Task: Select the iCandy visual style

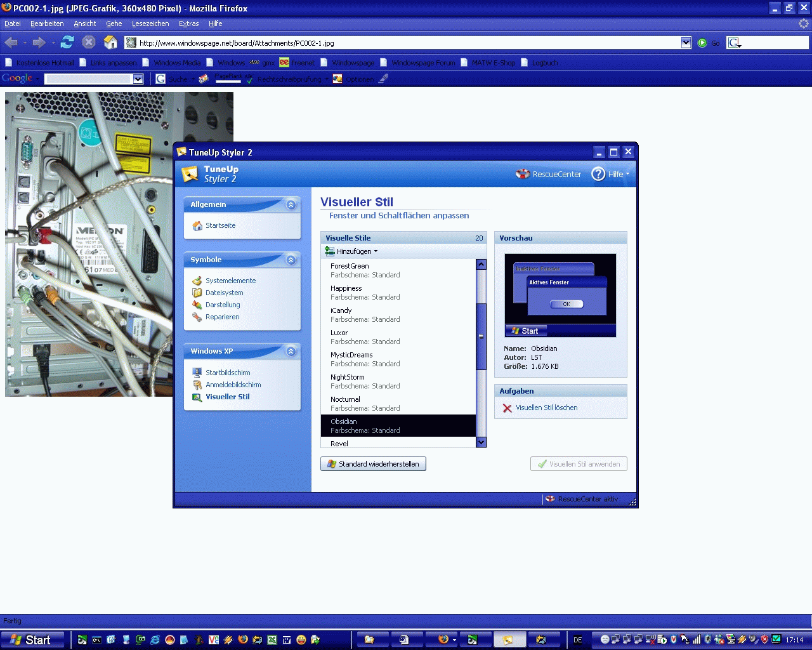Action: click(398, 315)
